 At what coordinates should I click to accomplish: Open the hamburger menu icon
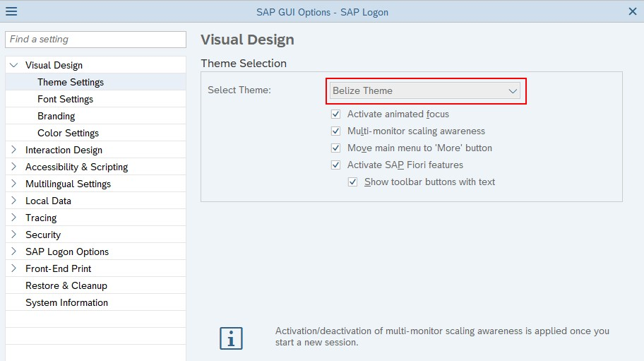(11, 11)
